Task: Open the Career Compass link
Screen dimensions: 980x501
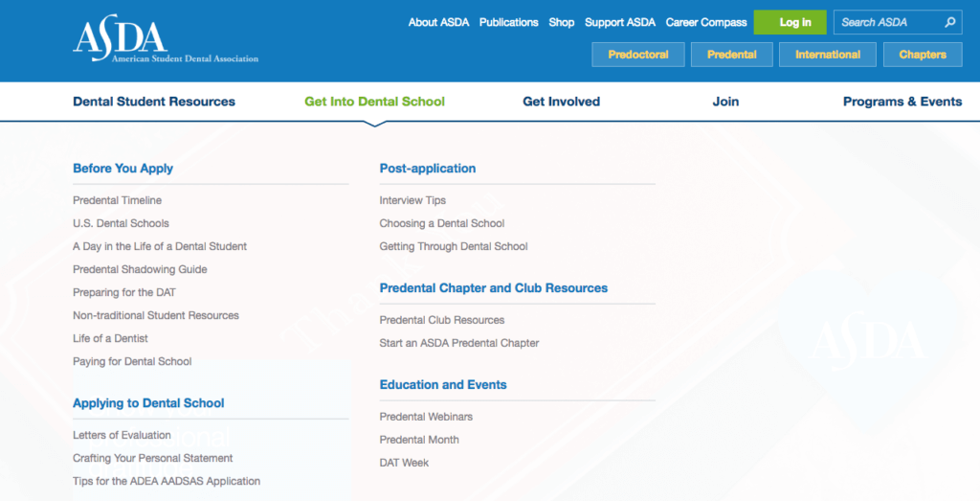Action: point(706,22)
